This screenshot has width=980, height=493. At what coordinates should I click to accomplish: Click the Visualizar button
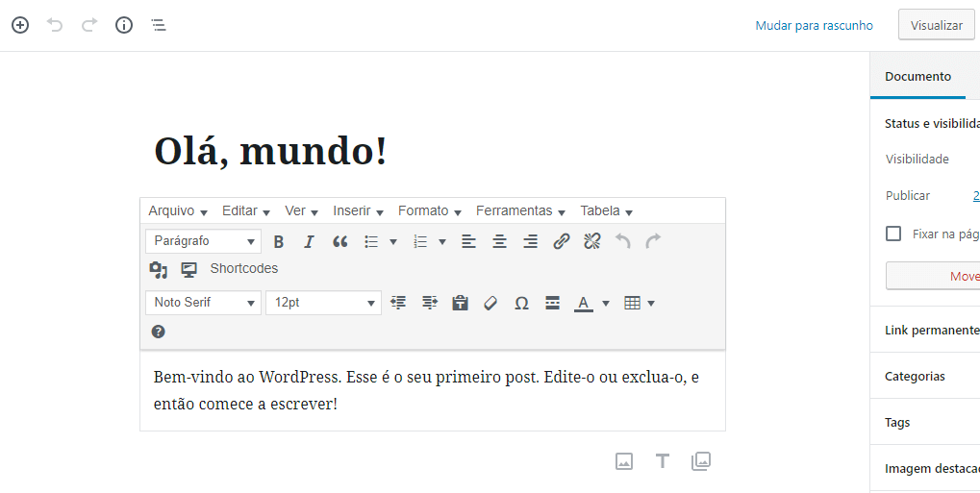click(x=937, y=26)
